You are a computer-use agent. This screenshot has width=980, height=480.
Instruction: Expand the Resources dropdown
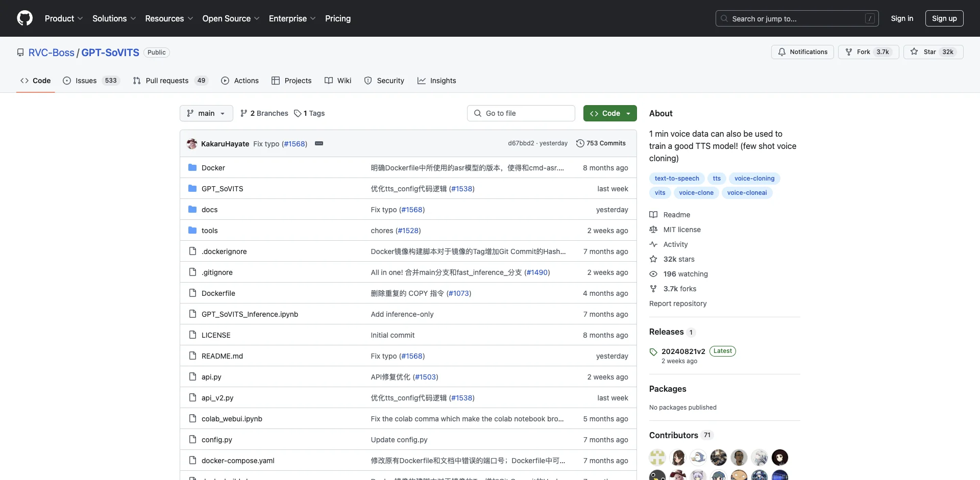(x=169, y=18)
